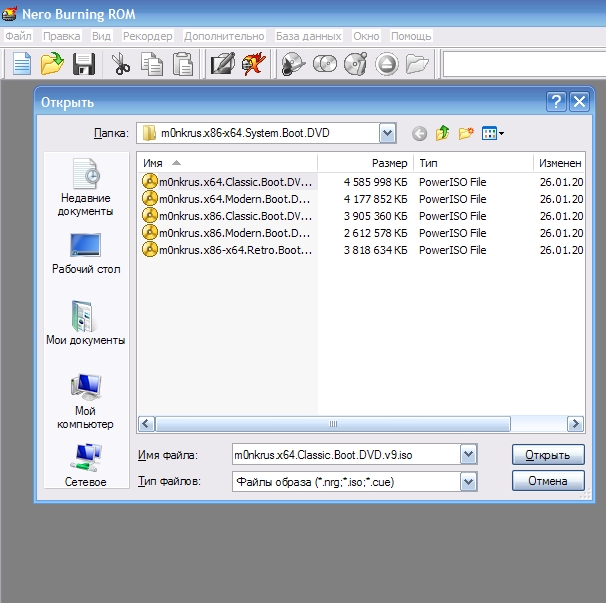The height and width of the screenshot is (603, 606).
Task: Open Мои документы in the places bar
Action: [85, 322]
